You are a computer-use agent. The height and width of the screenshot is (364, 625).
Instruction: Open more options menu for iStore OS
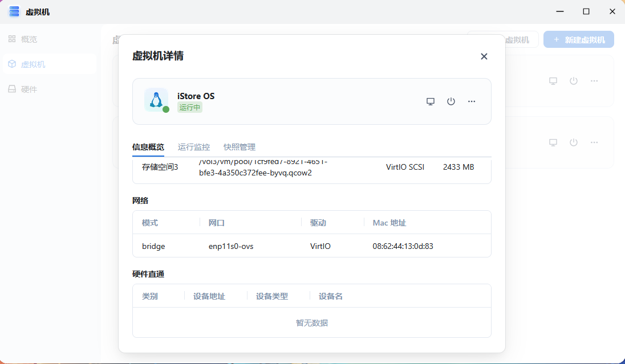click(472, 101)
